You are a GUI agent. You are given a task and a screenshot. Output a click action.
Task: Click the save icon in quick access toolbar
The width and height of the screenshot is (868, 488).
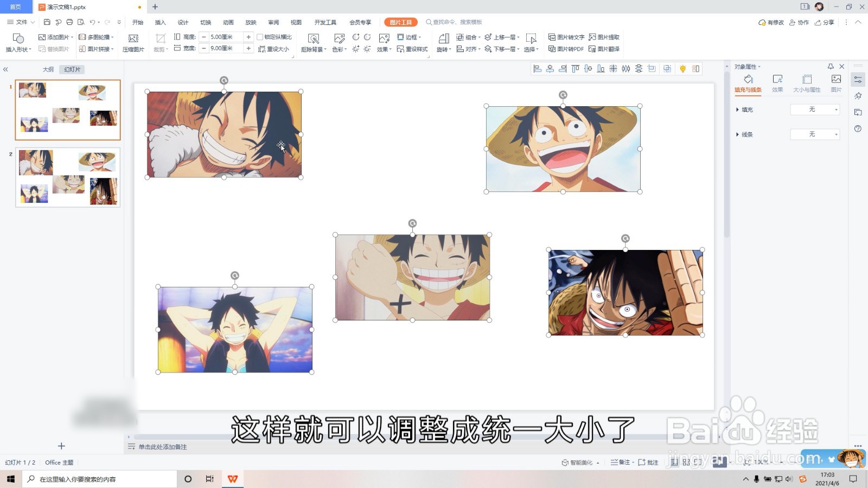click(x=47, y=22)
